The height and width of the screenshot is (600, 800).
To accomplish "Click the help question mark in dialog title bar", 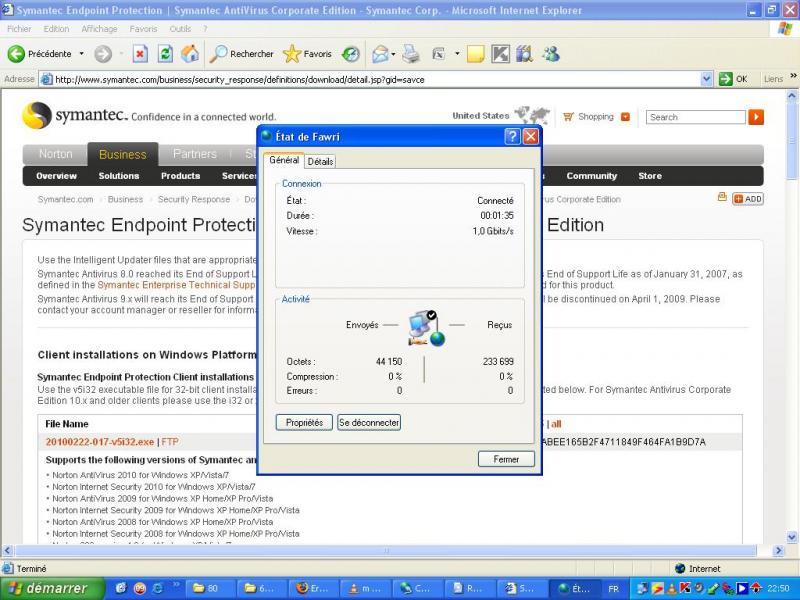I will (x=512, y=136).
